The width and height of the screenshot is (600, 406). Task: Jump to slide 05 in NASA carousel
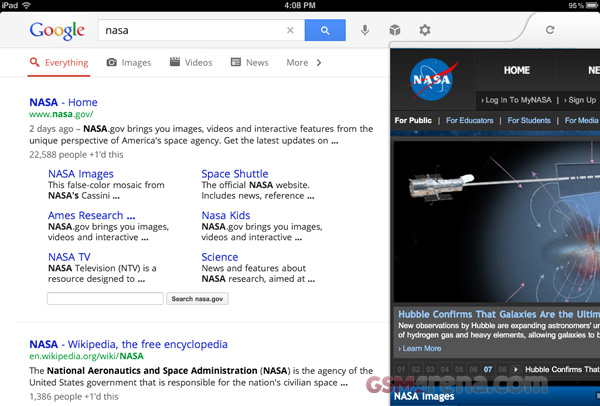(x=459, y=369)
